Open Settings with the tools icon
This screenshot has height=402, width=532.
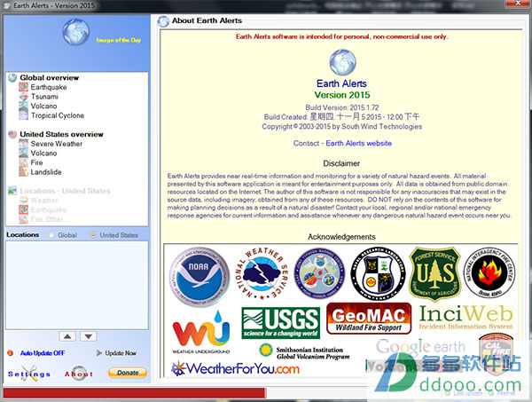click(x=29, y=374)
